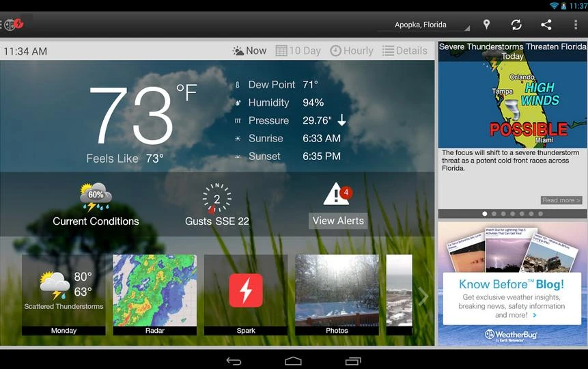
Task: Select the first carousel page dot
Action: click(484, 214)
